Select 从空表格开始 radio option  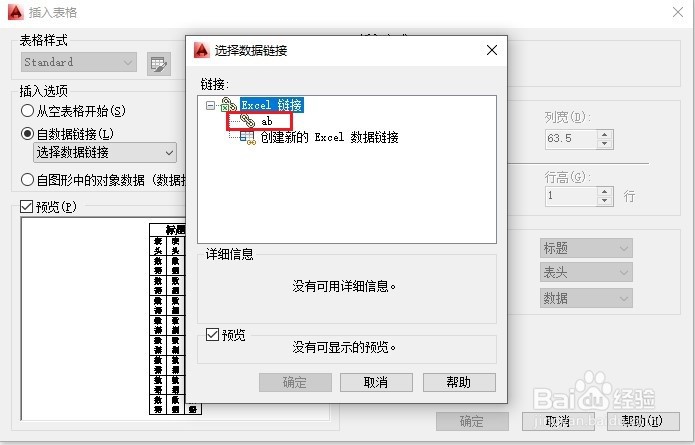tap(27, 110)
